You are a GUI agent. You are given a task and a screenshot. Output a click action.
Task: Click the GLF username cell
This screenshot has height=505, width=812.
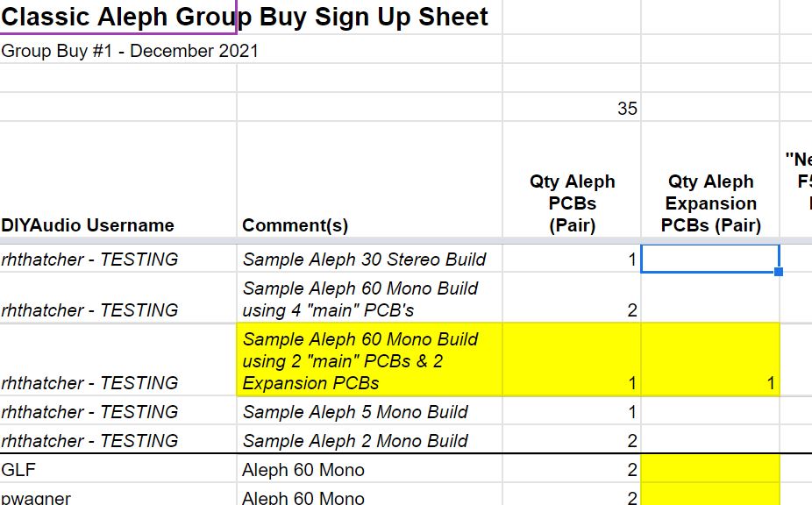click(118, 469)
